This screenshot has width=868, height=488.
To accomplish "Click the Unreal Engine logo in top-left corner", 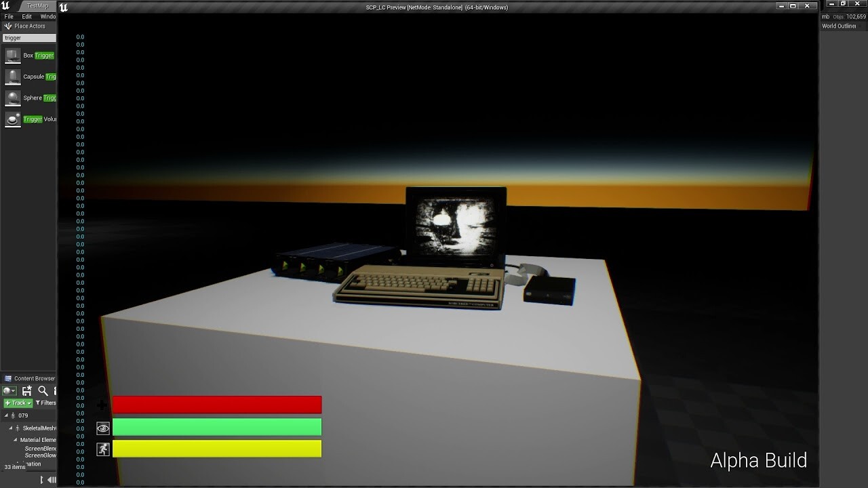I will [4, 5].
